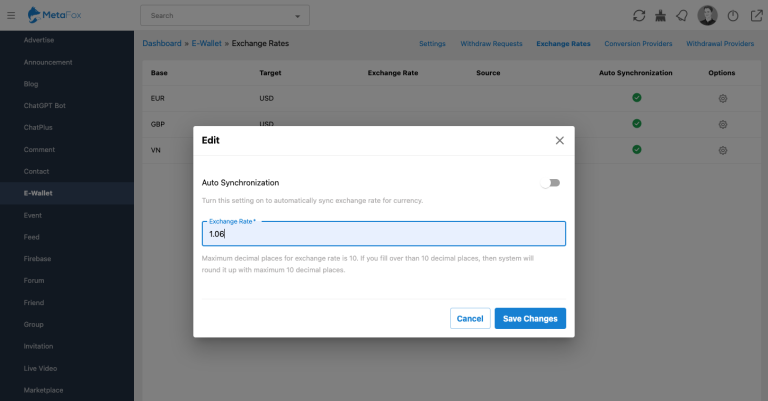Toggle the Auto Synchronization switch
Image resolution: width=768 pixels, height=401 pixels.
pyautogui.click(x=551, y=183)
